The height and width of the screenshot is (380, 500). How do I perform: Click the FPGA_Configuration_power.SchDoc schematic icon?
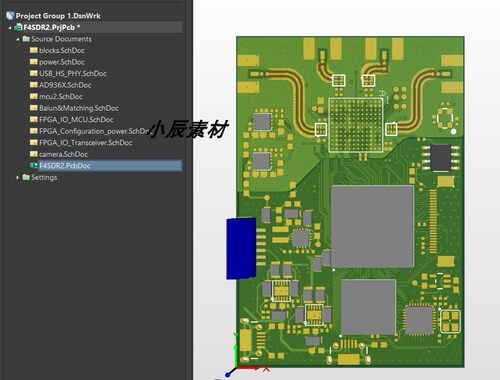(34, 131)
